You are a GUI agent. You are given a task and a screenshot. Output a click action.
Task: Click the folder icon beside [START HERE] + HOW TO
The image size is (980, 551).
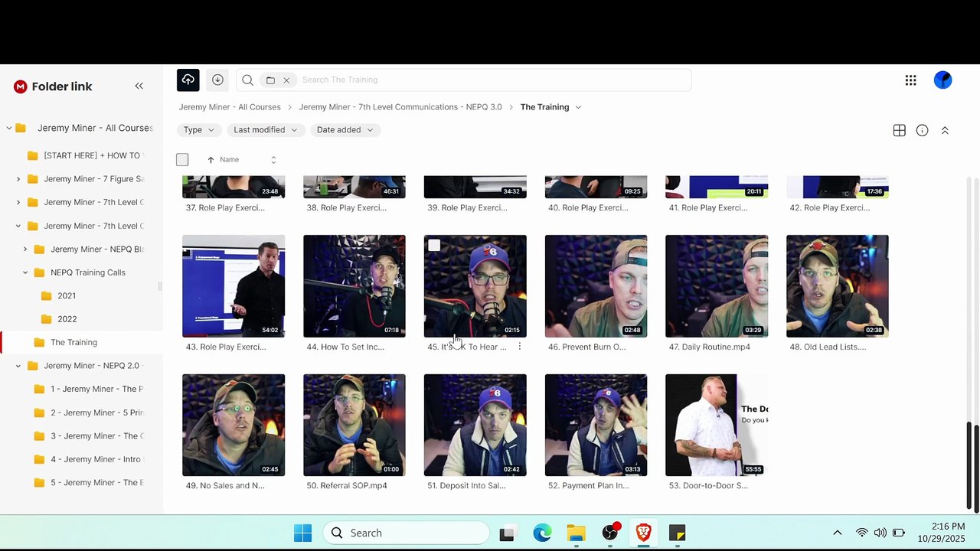pos(32,155)
